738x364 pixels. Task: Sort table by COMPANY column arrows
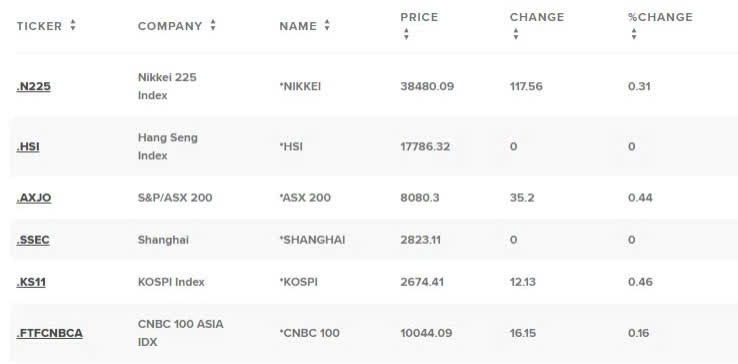pyautogui.click(x=213, y=25)
